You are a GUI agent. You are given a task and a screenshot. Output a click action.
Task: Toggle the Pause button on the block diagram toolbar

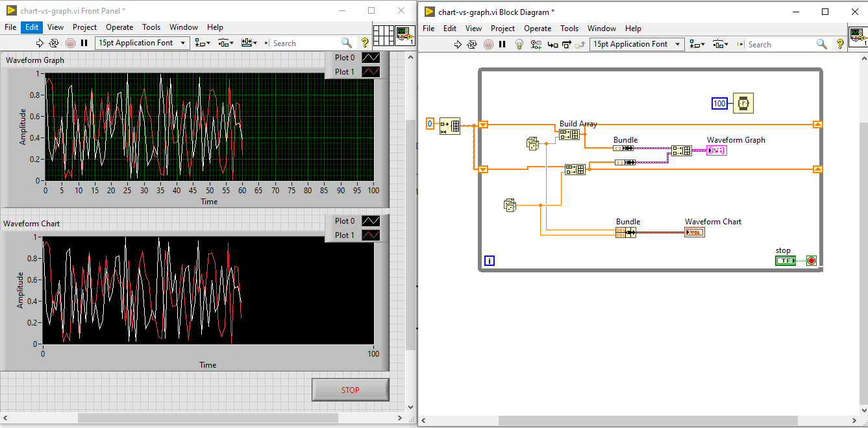501,44
